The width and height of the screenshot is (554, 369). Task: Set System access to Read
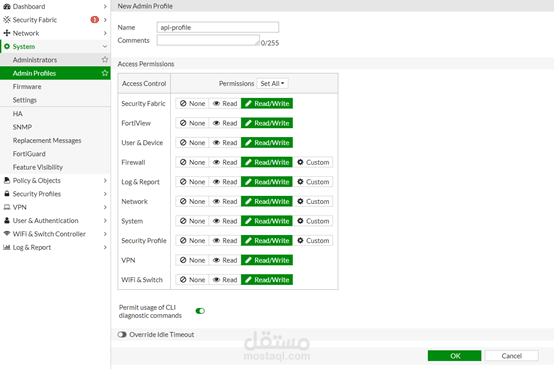click(x=225, y=221)
